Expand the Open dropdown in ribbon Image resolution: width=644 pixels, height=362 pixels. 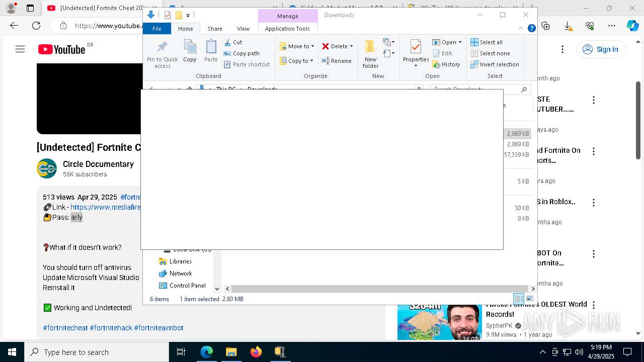(x=460, y=42)
